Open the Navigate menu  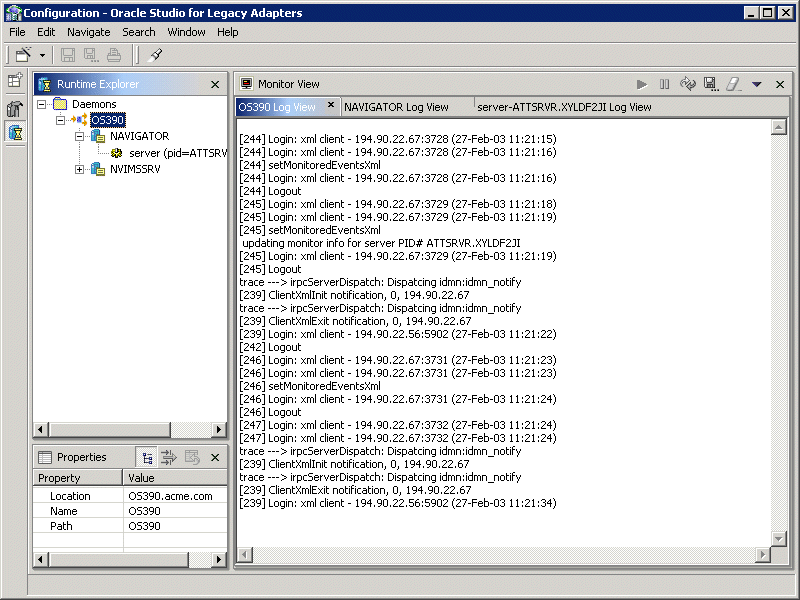[x=89, y=32]
